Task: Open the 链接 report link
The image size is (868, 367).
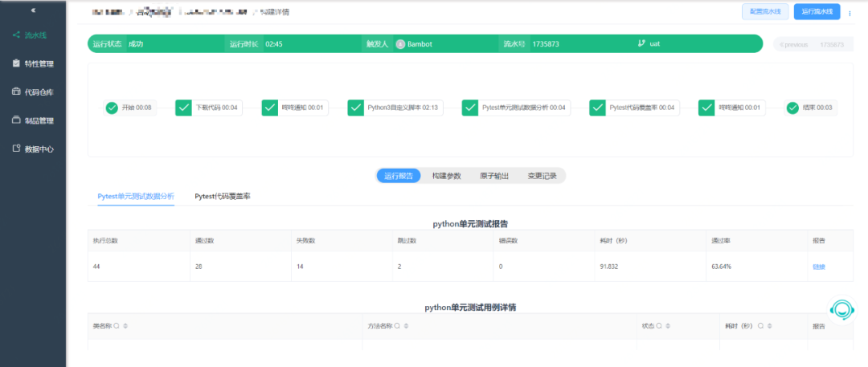Action: point(819,267)
